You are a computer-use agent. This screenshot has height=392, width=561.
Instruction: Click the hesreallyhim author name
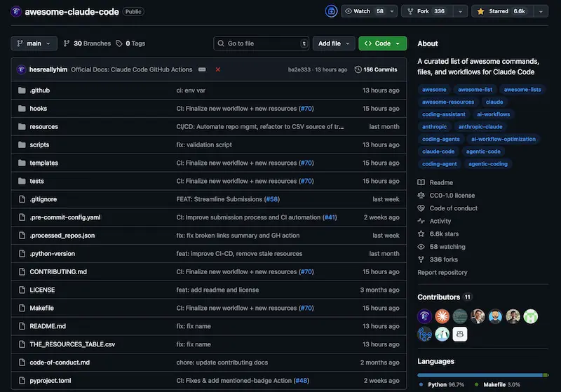[x=48, y=69]
